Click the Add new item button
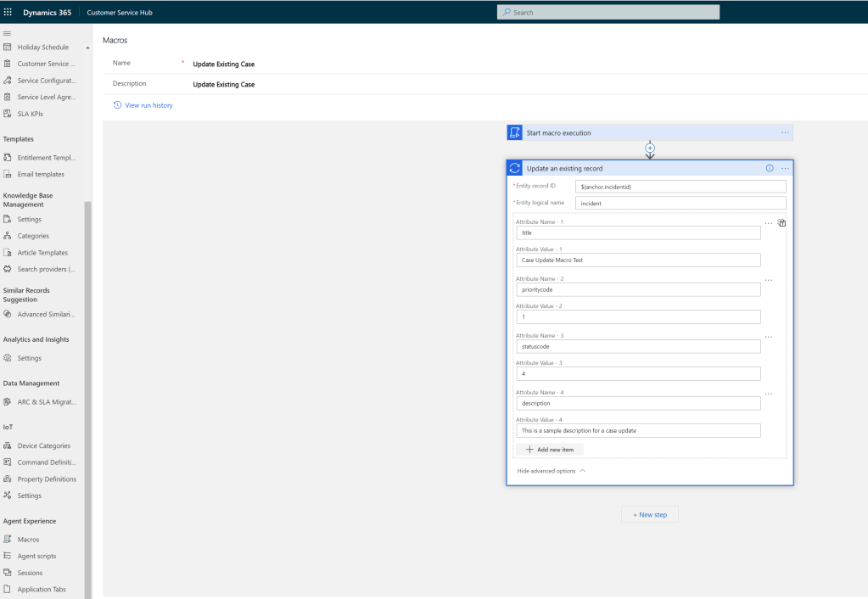 pyautogui.click(x=550, y=450)
